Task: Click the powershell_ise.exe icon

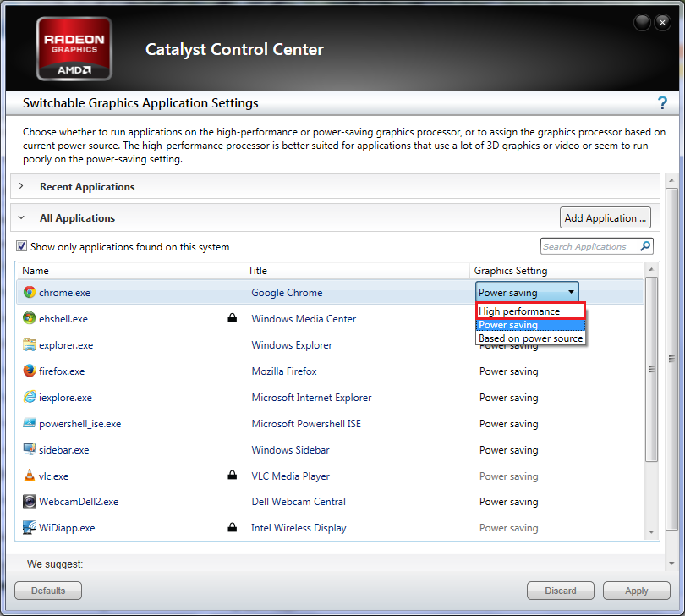Action: [30, 423]
